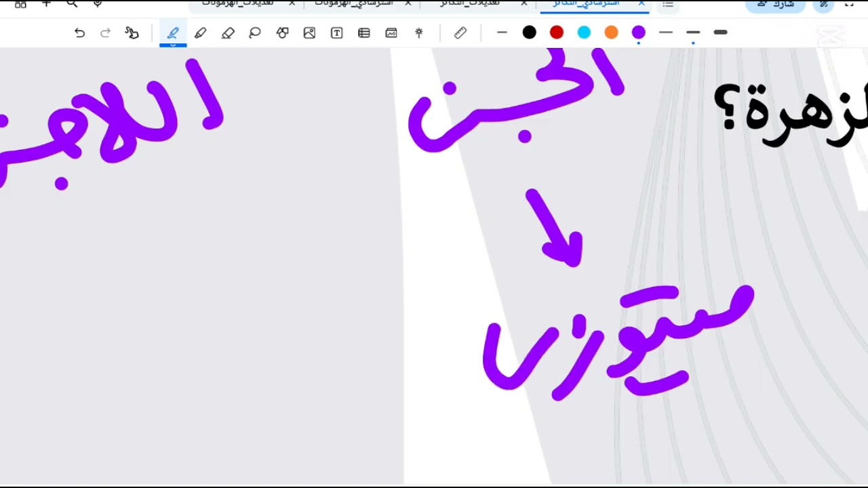This screenshot has height=488, width=868.
Task: Open search with magnifier icon
Action: pyautogui.click(x=72, y=4)
